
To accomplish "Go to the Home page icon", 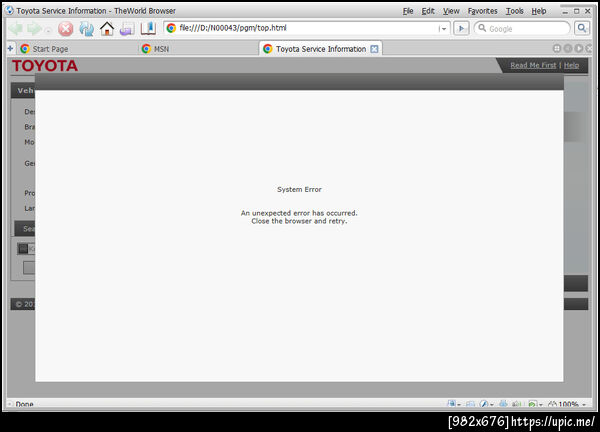I will coord(107,29).
